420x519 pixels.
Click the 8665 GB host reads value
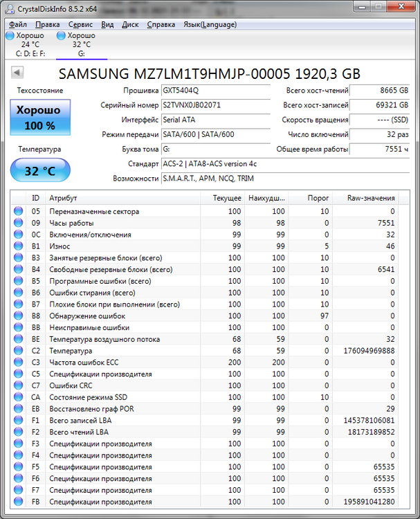tap(380, 91)
